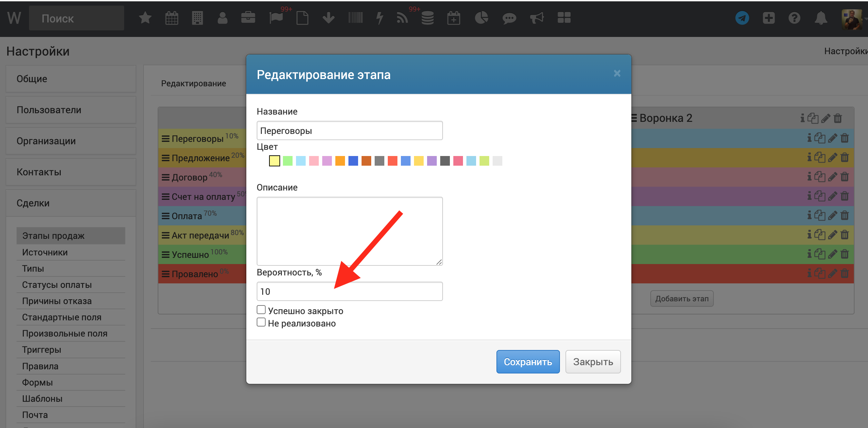Open the Telegram icon in header
This screenshot has width=868, height=428.
coord(742,18)
